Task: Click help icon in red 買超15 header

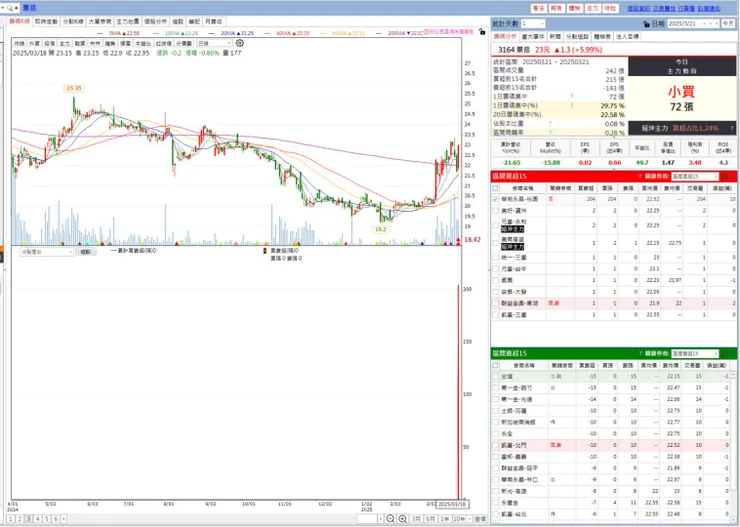Action: point(640,176)
